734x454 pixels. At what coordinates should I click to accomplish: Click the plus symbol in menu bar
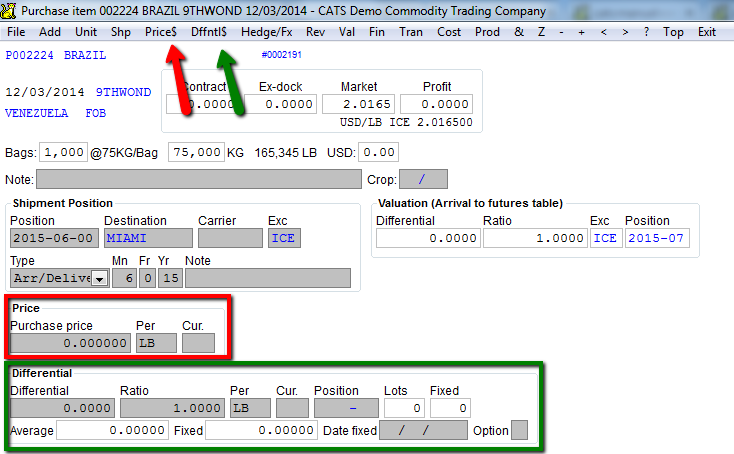[x=581, y=32]
